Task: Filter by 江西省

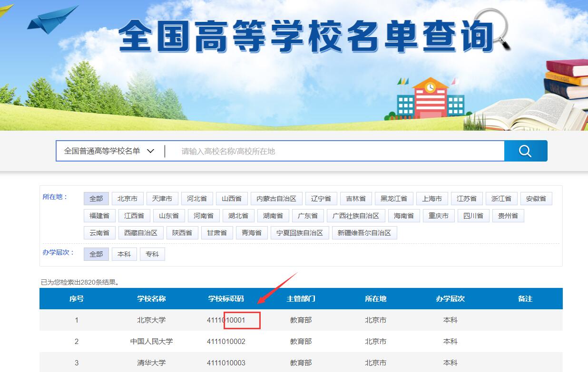Action: (134, 216)
